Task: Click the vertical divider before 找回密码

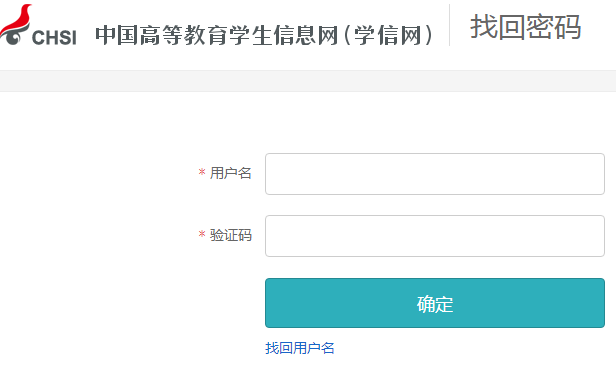Action: 449,25
